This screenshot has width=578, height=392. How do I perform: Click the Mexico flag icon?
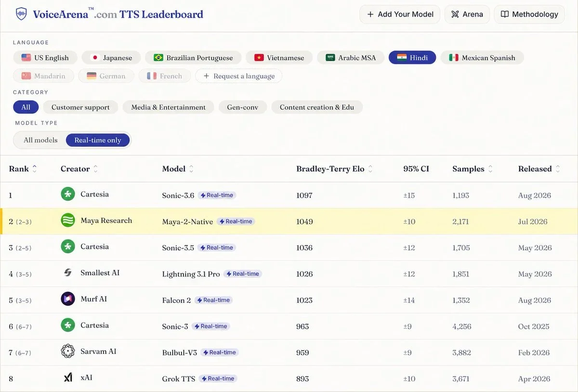(454, 58)
